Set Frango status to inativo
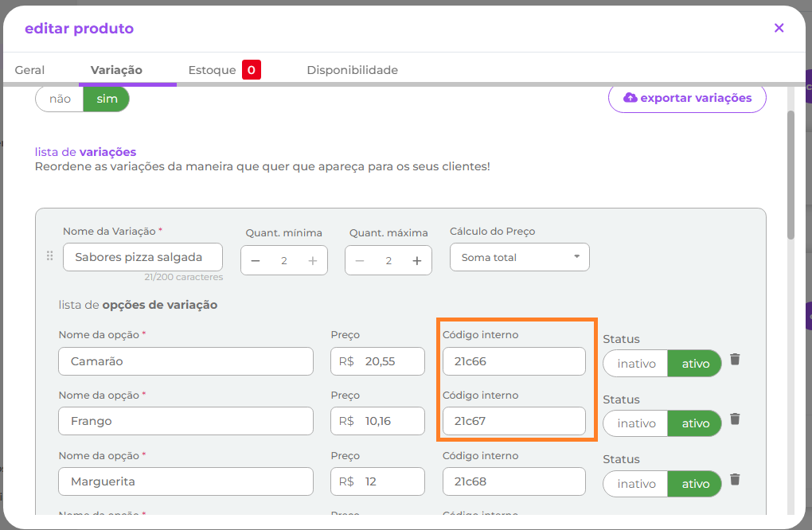812x530 pixels. coord(636,423)
